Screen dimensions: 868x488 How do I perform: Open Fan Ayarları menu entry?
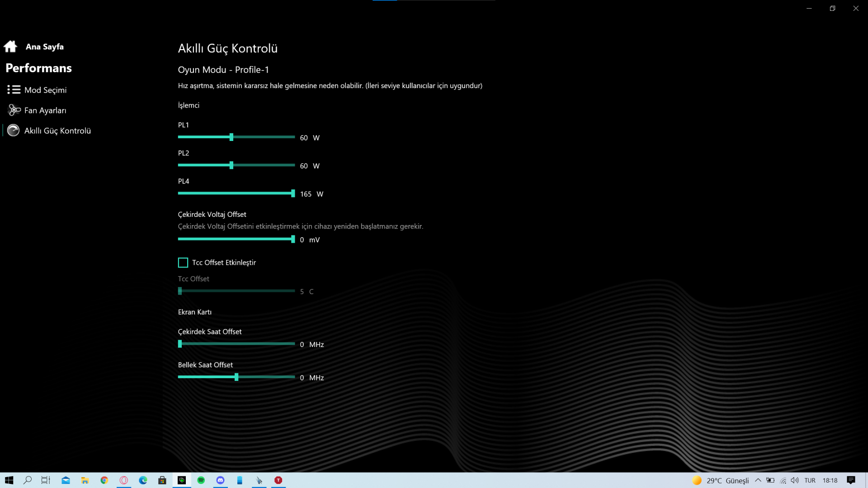[x=45, y=110]
